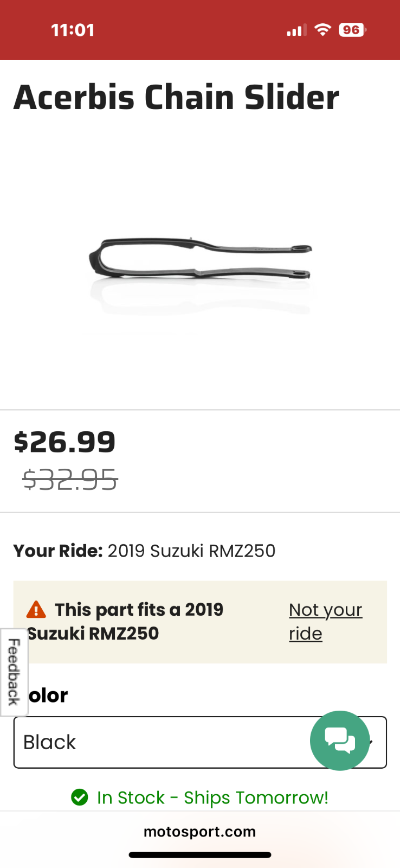Tap the battery level indicator
Image resolution: width=400 pixels, height=868 pixels.
pyautogui.click(x=352, y=30)
